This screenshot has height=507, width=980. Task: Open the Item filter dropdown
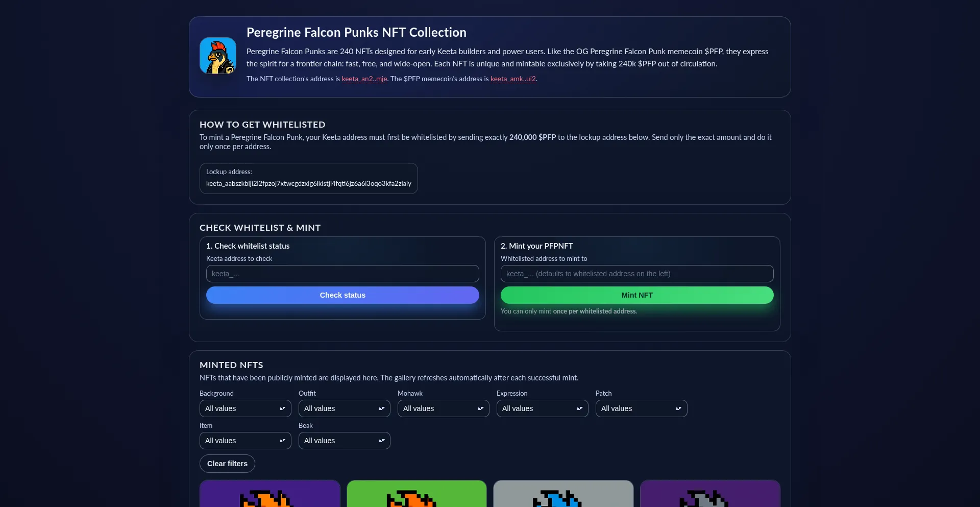pyautogui.click(x=245, y=441)
